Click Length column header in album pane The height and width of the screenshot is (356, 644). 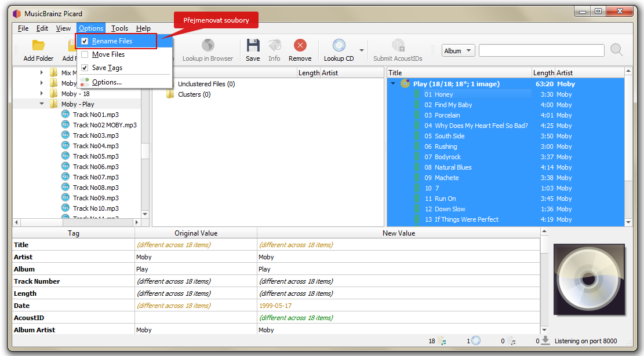543,72
